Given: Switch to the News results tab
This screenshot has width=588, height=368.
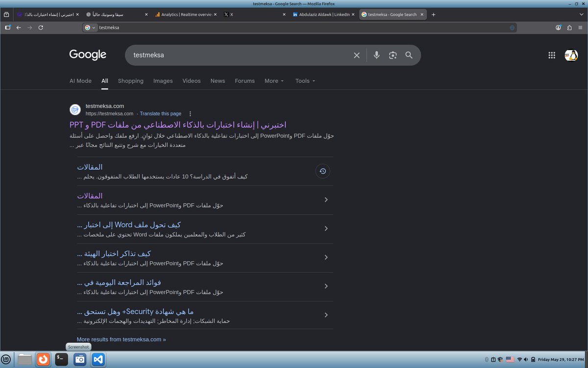Looking at the screenshot, I should pos(218,81).
